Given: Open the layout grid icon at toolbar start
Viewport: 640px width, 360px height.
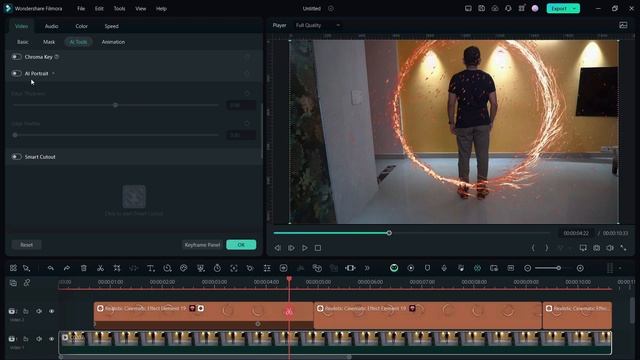Looking at the screenshot, I should click(x=13, y=268).
